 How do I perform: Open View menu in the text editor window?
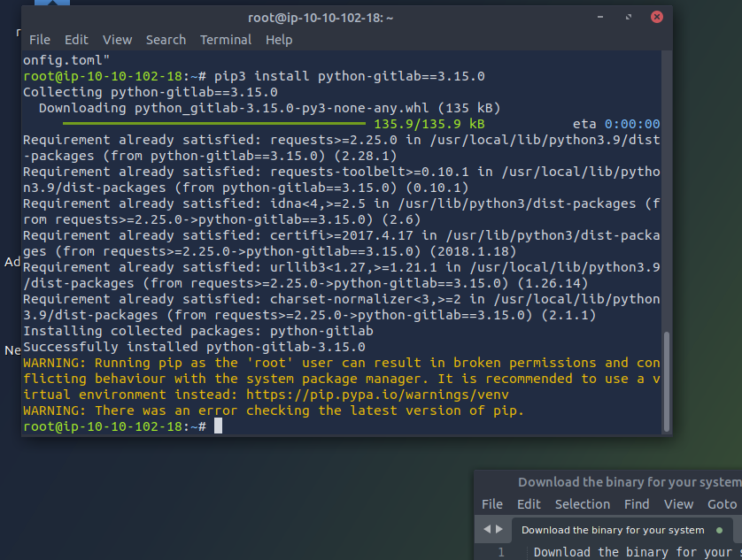pyautogui.click(x=678, y=504)
